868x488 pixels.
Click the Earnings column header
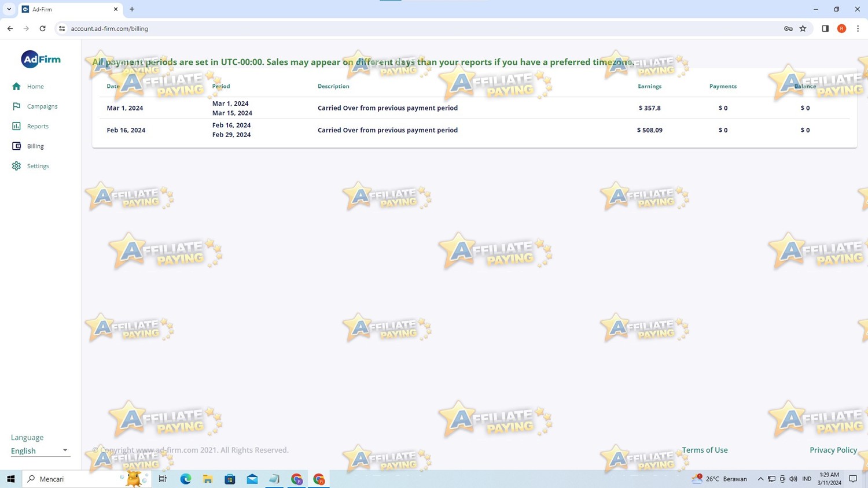coord(650,86)
